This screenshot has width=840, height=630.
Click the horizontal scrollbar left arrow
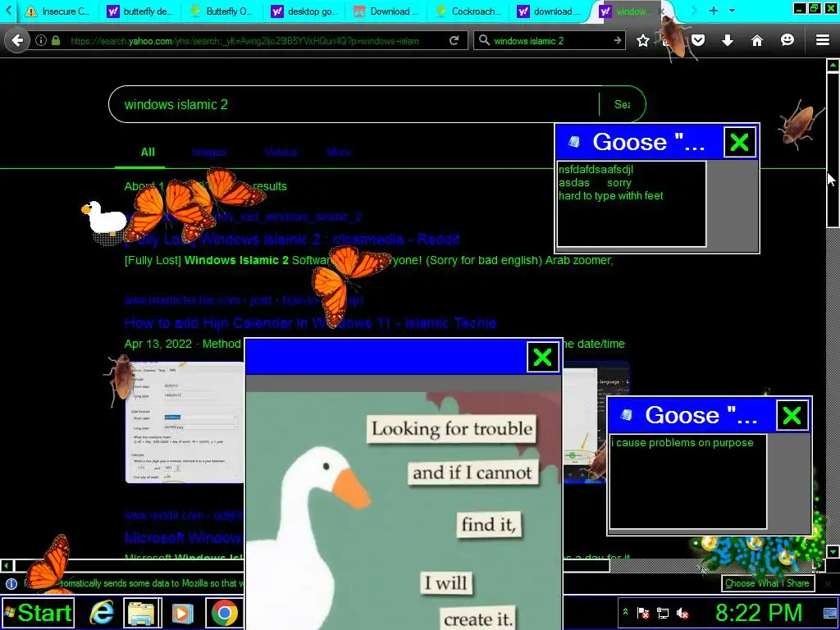pos(7,565)
